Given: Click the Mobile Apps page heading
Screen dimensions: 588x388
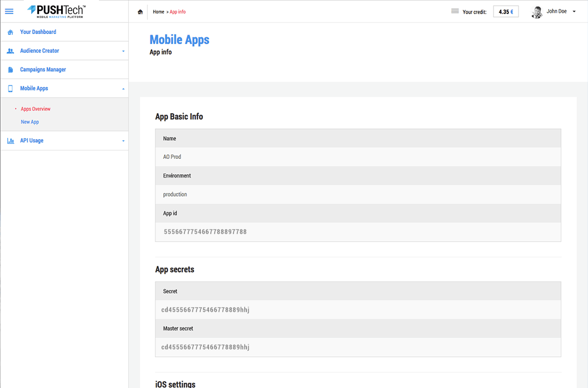Looking at the screenshot, I should (x=179, y=40).
